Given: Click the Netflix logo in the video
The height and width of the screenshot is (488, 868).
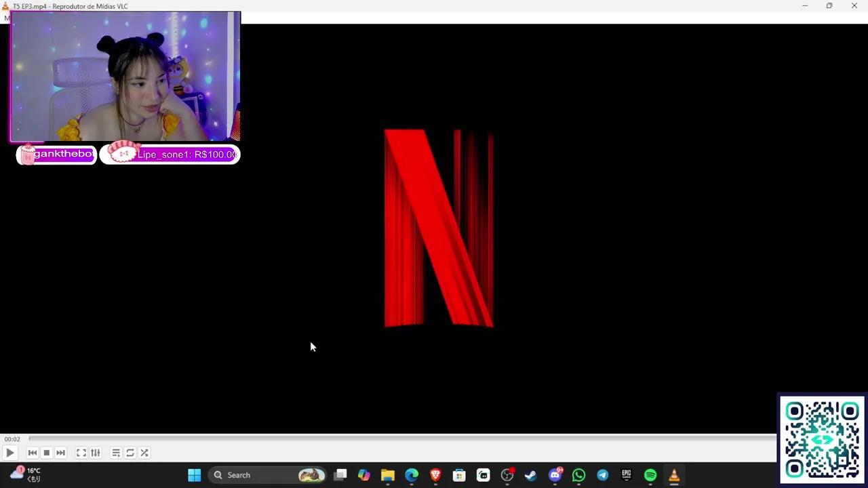Looking at the screenshot, I should coord(439,228).
